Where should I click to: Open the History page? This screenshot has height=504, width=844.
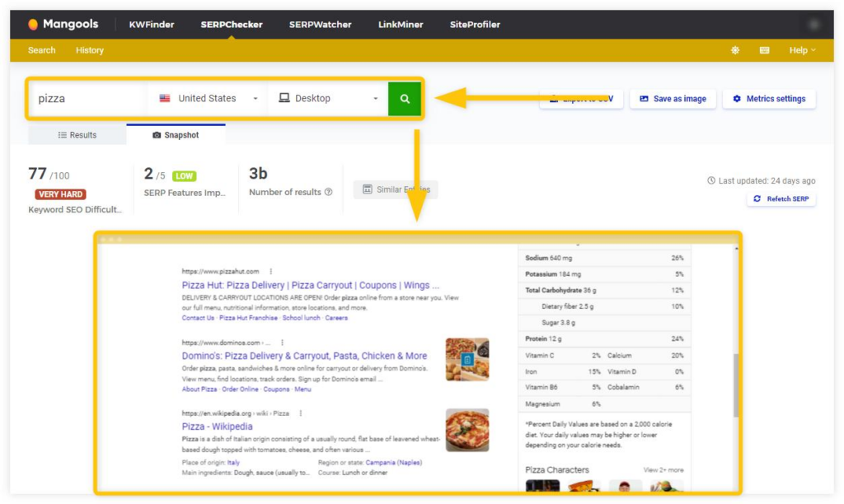pyautogui.click(x=89, y=50)
